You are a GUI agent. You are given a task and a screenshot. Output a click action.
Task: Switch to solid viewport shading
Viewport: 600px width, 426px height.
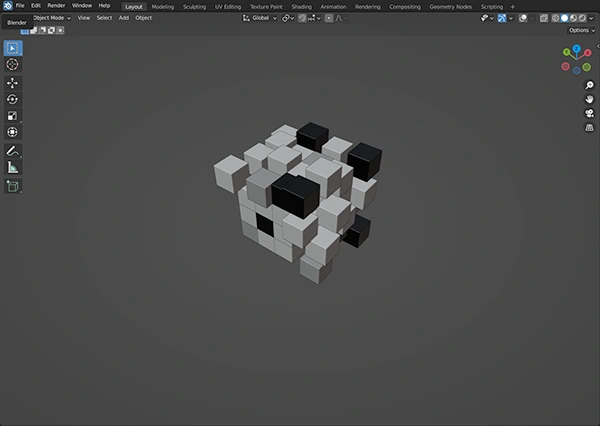(564, 18)
